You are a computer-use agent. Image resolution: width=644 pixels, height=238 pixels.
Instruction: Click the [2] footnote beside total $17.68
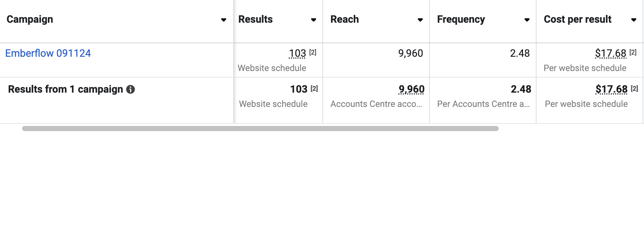(x=634, y=88)
